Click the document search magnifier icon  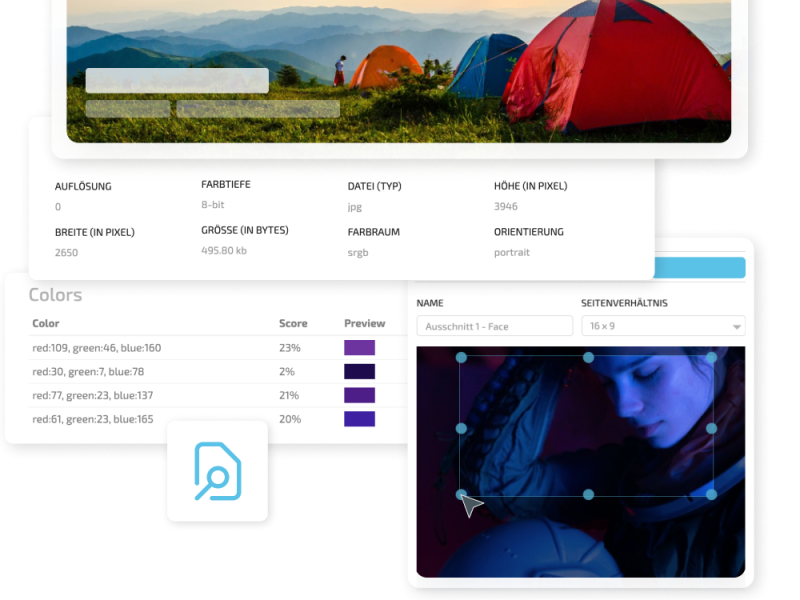218,471
